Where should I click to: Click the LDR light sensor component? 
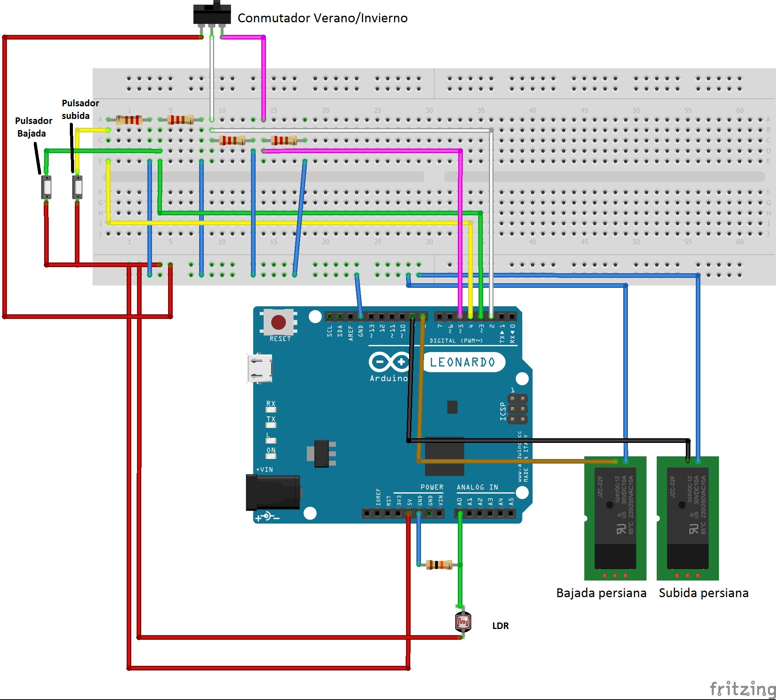(462, 621)
